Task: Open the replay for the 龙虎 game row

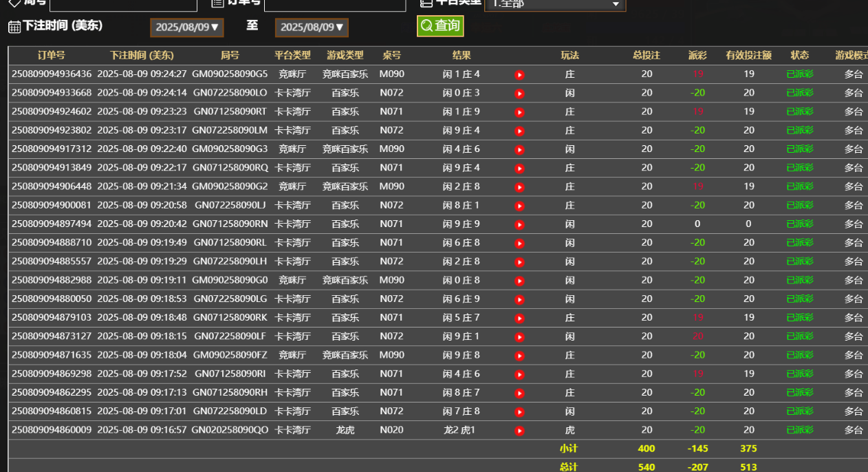Action: point(519,429)
